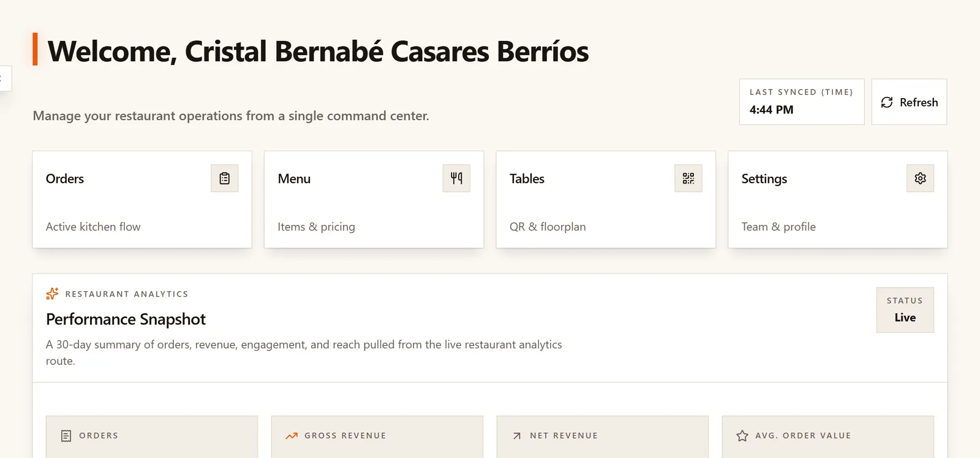The height and width of the screenshot is (458, 980).
Task: Click the Net Revenue arrow icon
Action: pos(517,436)
